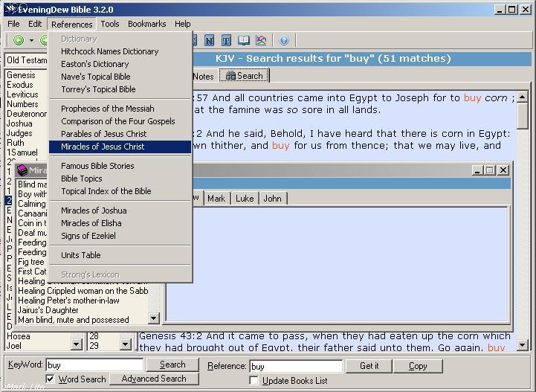Open the Back button history dropdown arrow
536x392 pixels.
click(x=31, y=41)
